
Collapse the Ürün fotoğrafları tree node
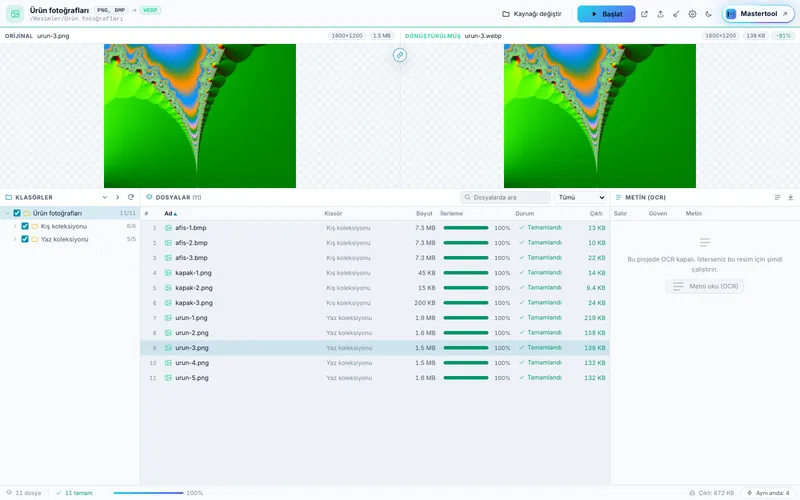(x=7, y=213)
